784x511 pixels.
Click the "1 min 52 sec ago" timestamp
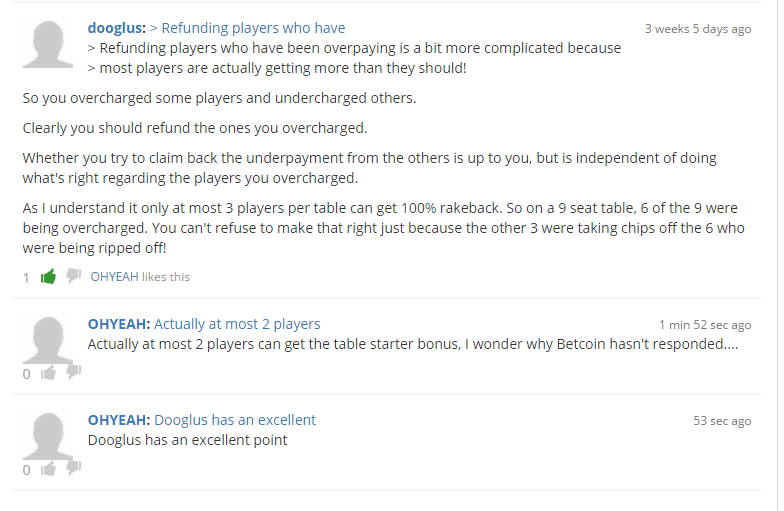(705, 325)
